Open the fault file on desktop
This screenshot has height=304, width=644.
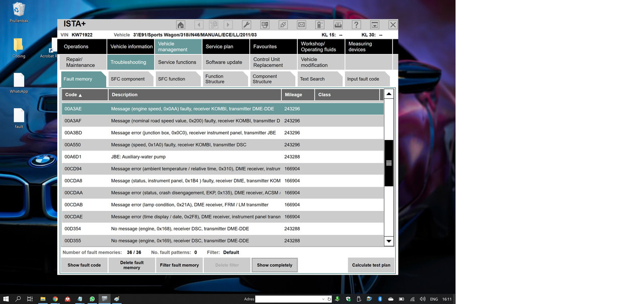click(x=19, y=118)
